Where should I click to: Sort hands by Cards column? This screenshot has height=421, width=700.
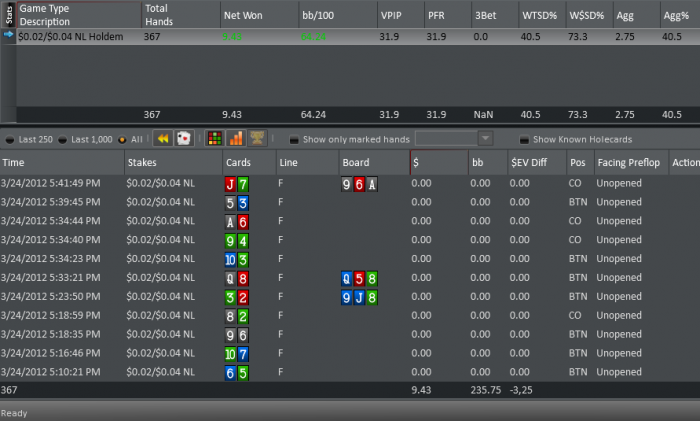pos(249,163)
